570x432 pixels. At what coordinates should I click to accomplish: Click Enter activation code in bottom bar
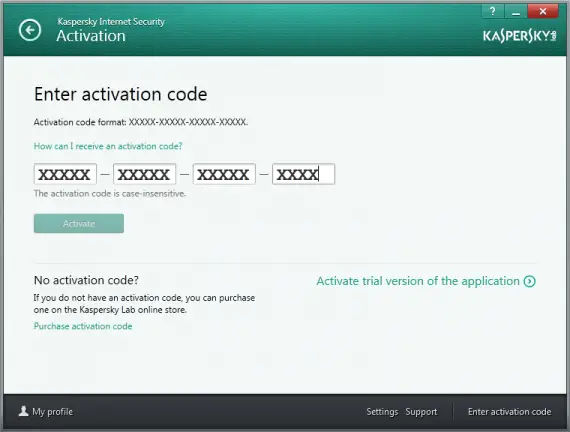pyautogui.click(x=510, y=412)
